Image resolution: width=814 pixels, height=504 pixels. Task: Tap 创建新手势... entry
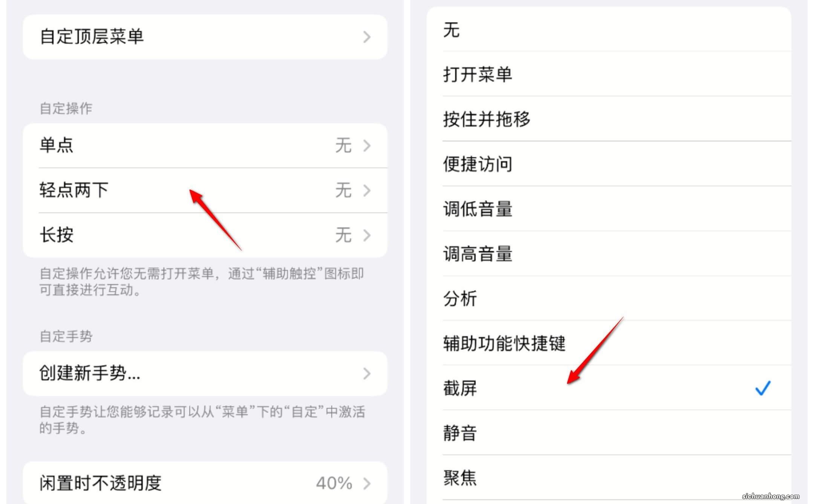pos(205,373)
